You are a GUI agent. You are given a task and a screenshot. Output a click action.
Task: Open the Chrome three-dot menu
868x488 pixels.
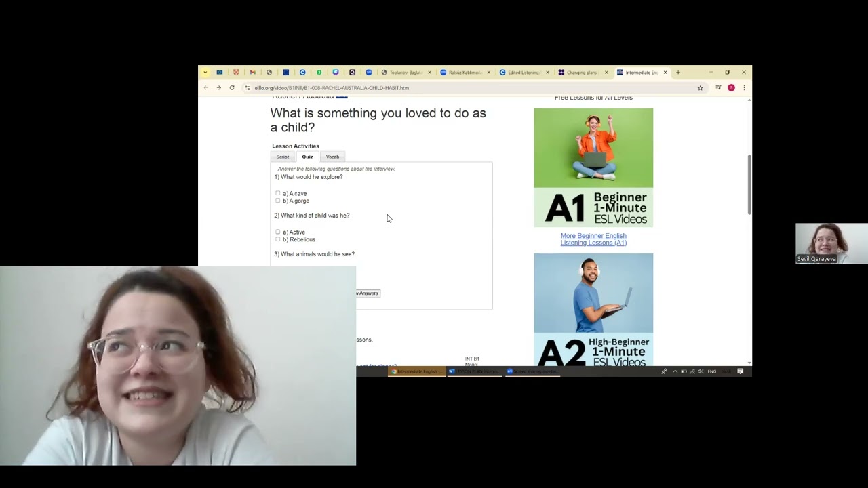coord(744,88)
